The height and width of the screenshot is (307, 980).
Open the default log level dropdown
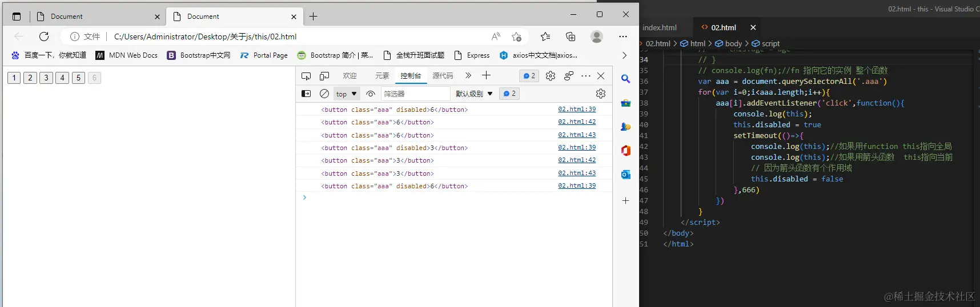[x=474, y=94]
